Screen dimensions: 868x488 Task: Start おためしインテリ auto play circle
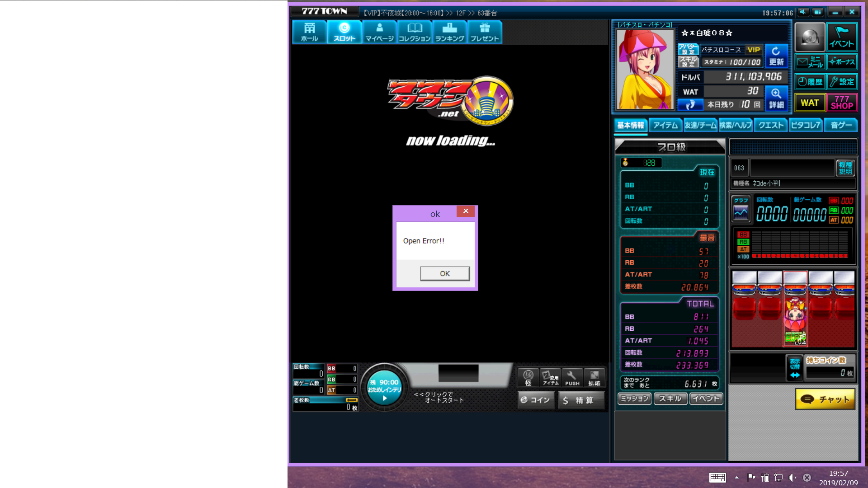384,388
